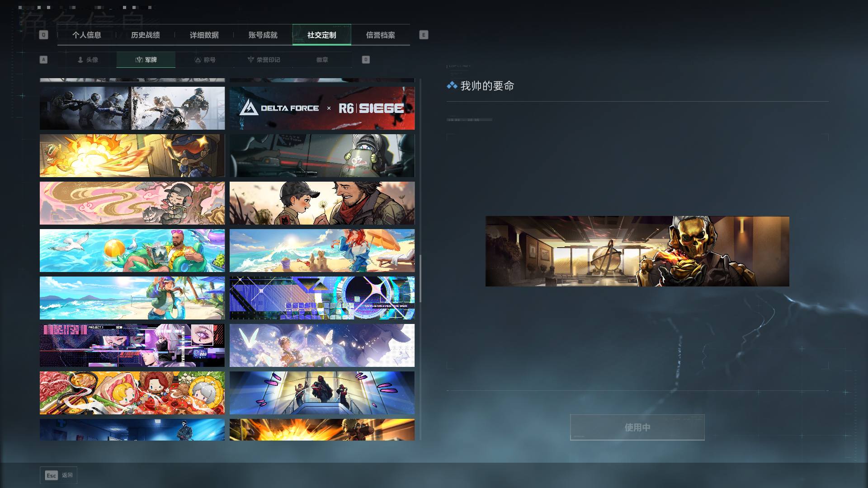Open the 徽章 badge sub-tab
Image resolution: width=868 pixels, height=488 pixels.
coord(322,60)
